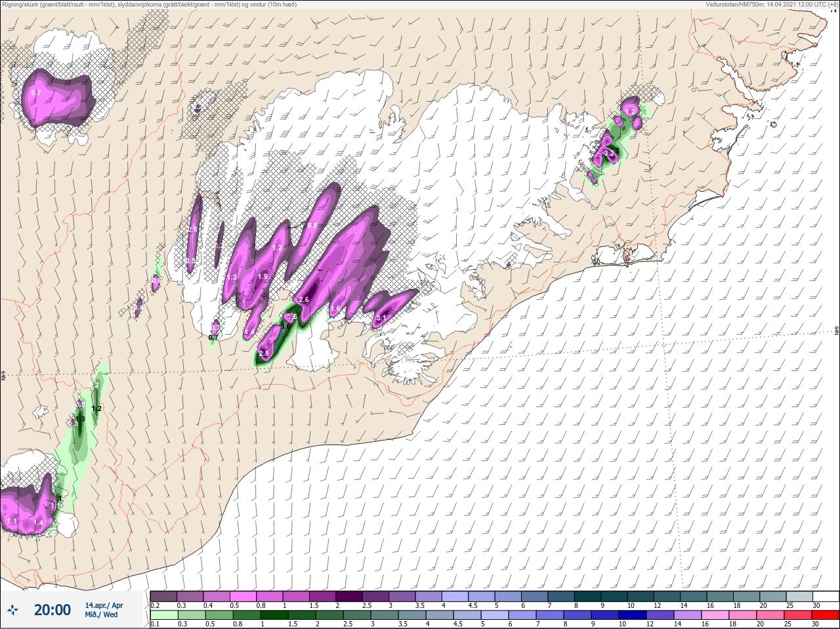This screenshot has width=840, height=629.
Task: Select the palest green swatch starting the rain scale
Action: (x=163, y=615)
